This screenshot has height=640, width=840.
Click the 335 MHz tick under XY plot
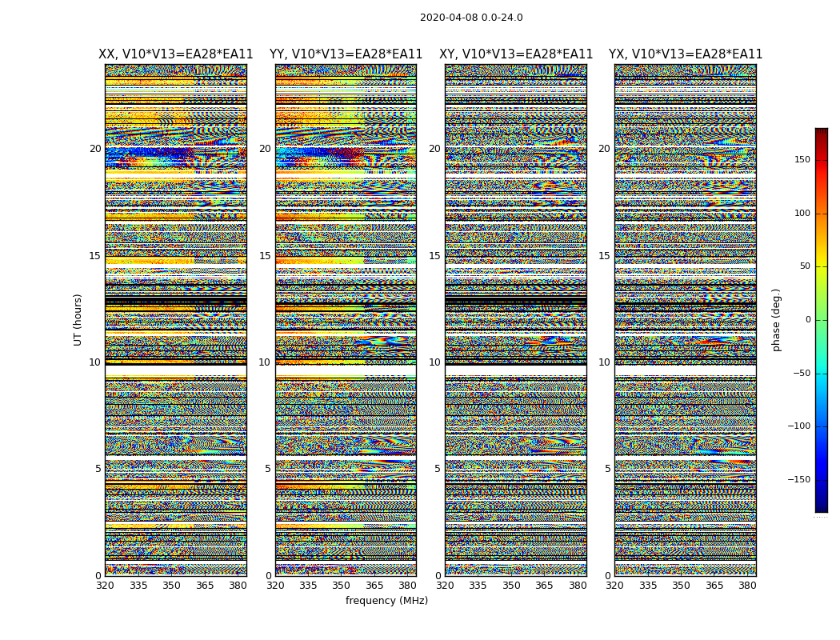point(478,586)
